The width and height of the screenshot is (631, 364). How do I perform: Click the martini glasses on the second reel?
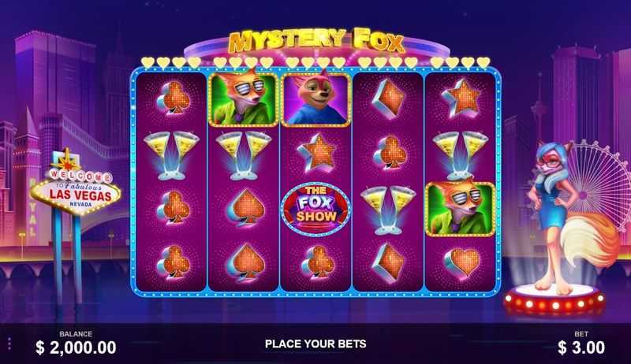[243, 155]
